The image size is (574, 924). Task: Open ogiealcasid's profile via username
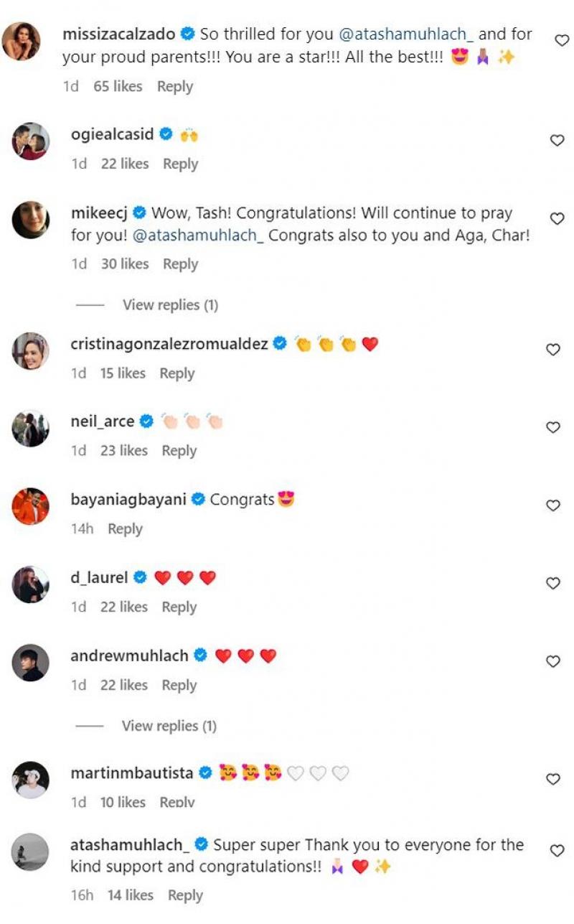112,134
